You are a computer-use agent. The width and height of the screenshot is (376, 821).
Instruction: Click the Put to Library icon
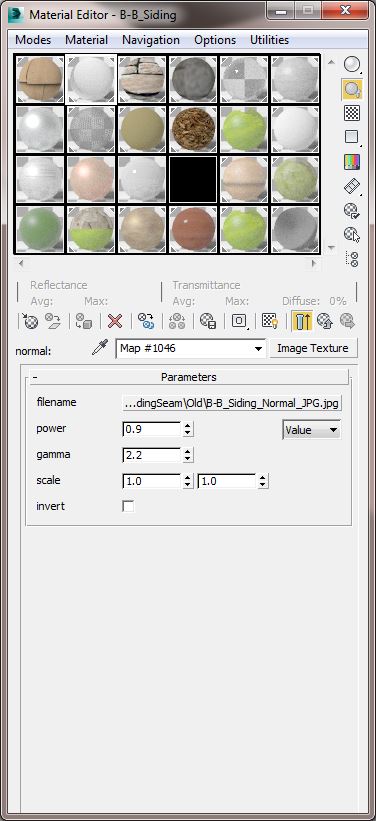click(208, 320)
